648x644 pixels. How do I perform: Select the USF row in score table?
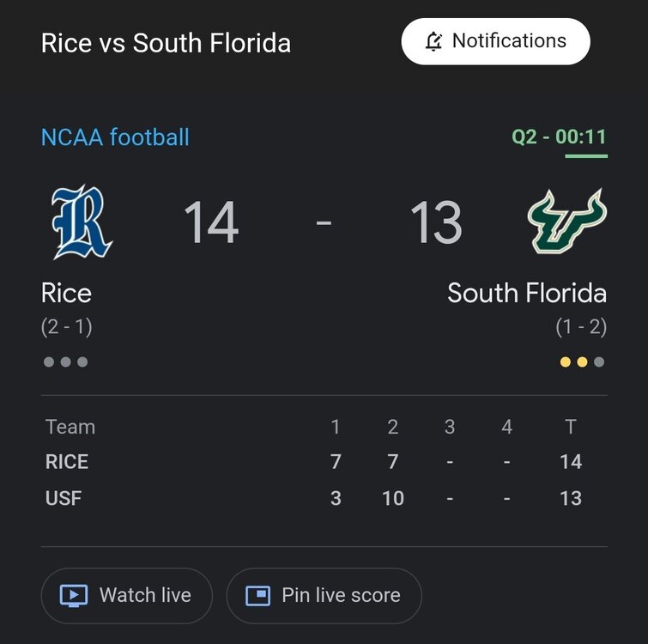click(64, 498)
